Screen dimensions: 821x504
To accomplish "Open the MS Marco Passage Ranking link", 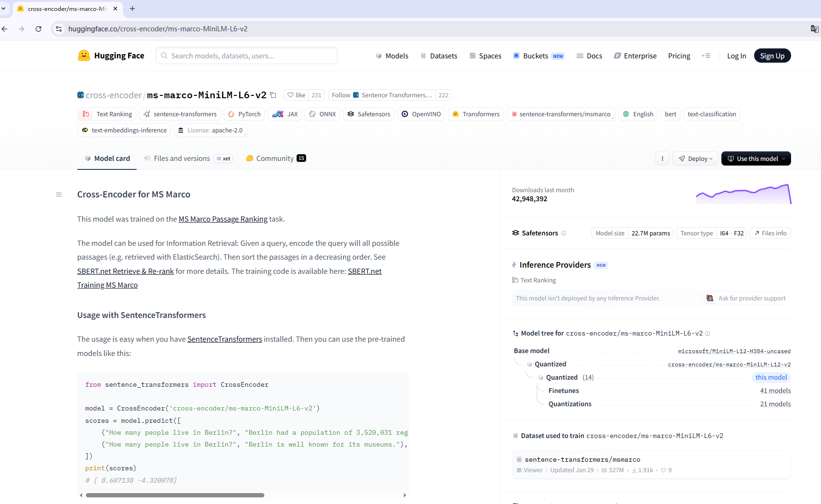I will pyautogui.click(x=223, y=219).
